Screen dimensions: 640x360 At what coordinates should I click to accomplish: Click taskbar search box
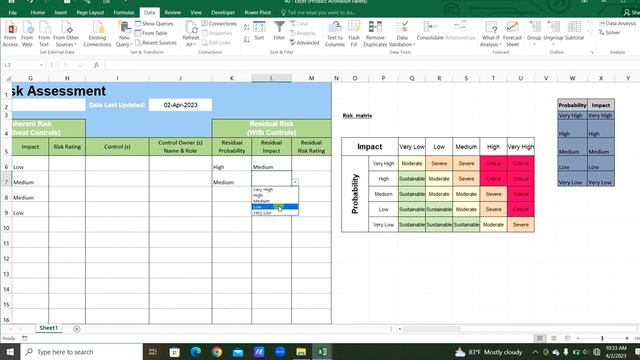tap(82, 352)
